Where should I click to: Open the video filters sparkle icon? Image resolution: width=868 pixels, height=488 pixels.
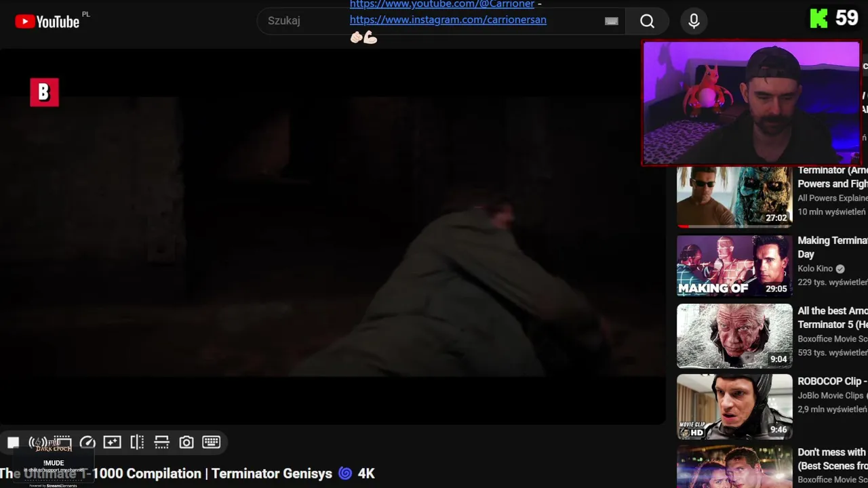click(x=112, y=443)
